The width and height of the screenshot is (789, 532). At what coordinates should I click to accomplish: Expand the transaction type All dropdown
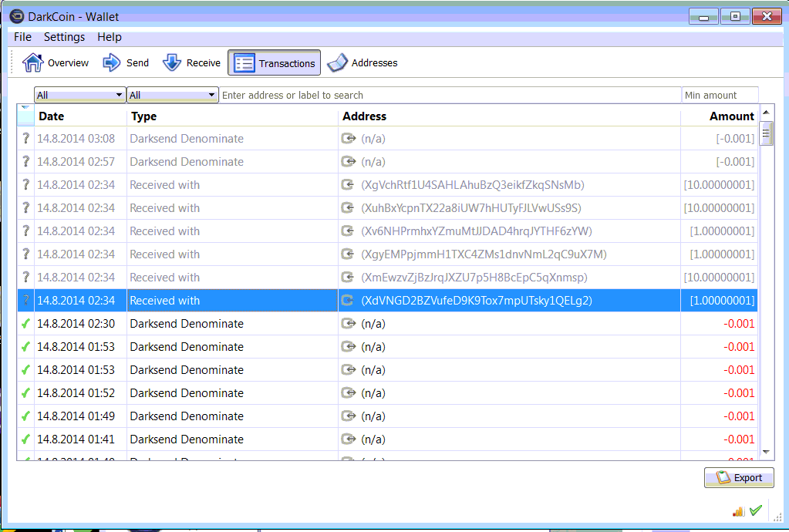coord(173,95)
